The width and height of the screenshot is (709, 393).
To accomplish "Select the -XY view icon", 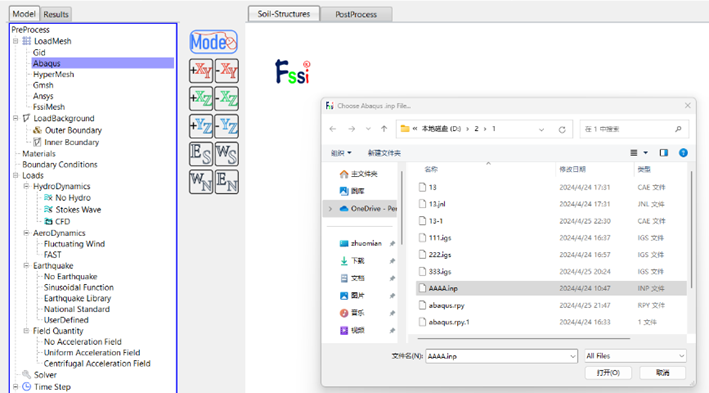I will pos(227,71).
